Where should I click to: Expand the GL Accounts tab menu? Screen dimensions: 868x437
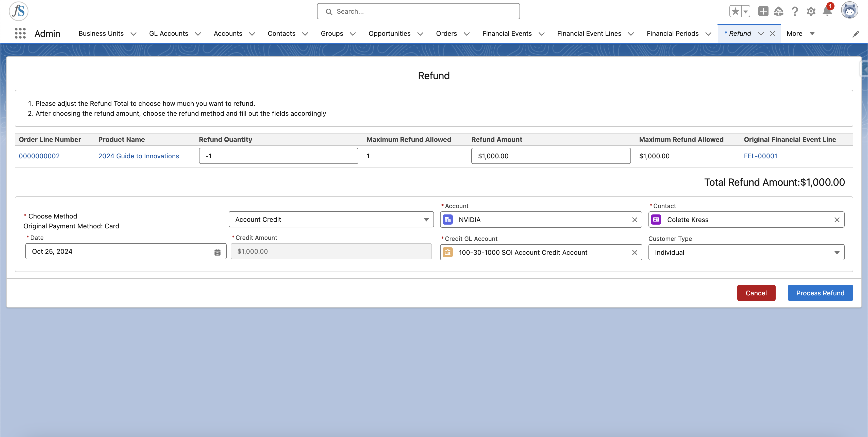click(x=198, y=34)
